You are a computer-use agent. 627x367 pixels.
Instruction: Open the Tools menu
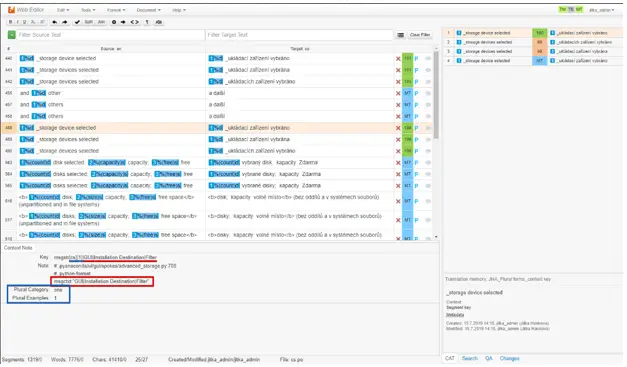point(88,10)
